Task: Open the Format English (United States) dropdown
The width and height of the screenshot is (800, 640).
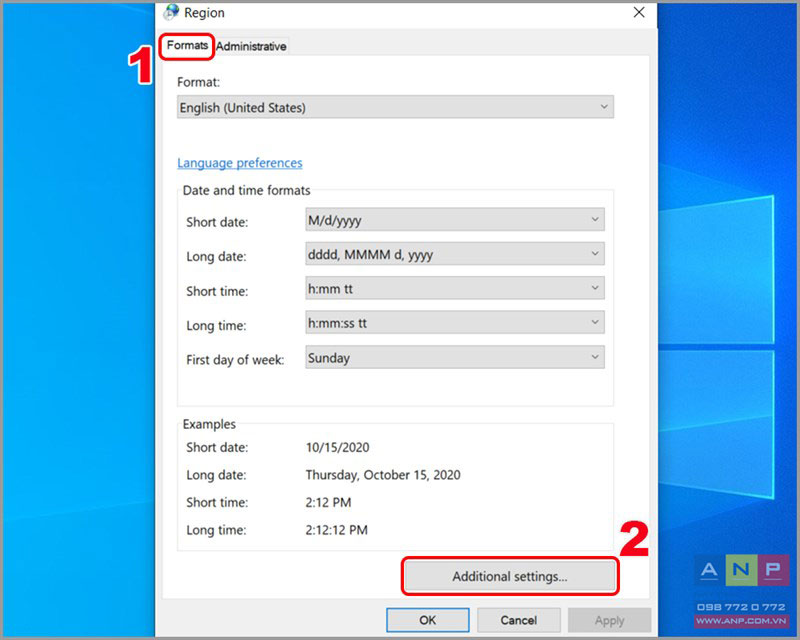Action: click(395, 107)
